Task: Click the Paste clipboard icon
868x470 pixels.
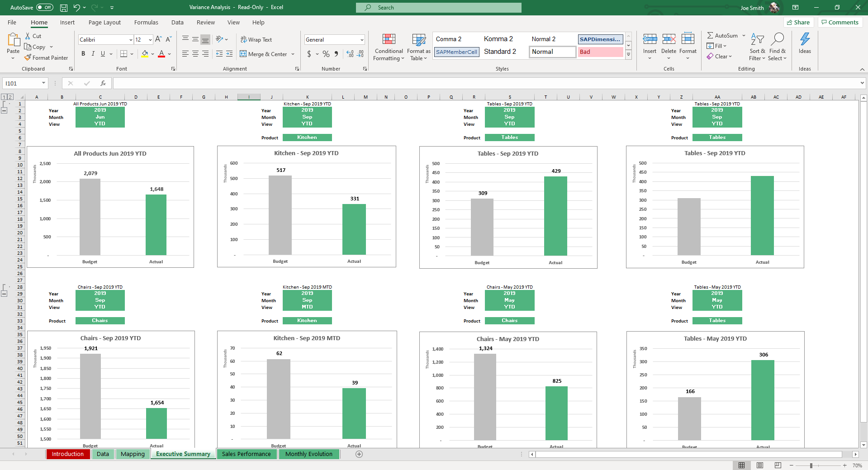Action: pos(13,40)
